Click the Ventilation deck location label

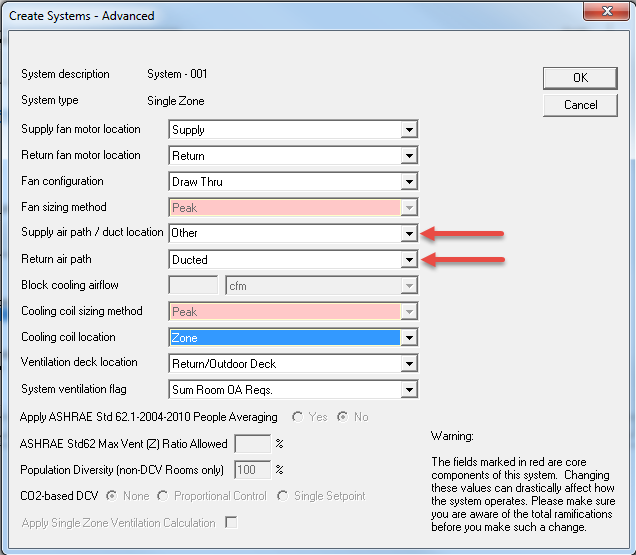[x=79, y=362]
